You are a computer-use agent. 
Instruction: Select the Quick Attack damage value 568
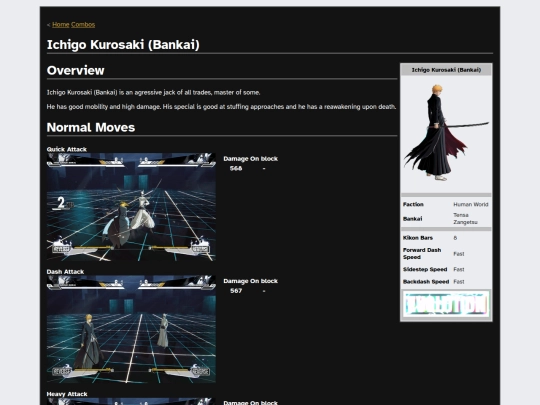click(x=236, y=168)
